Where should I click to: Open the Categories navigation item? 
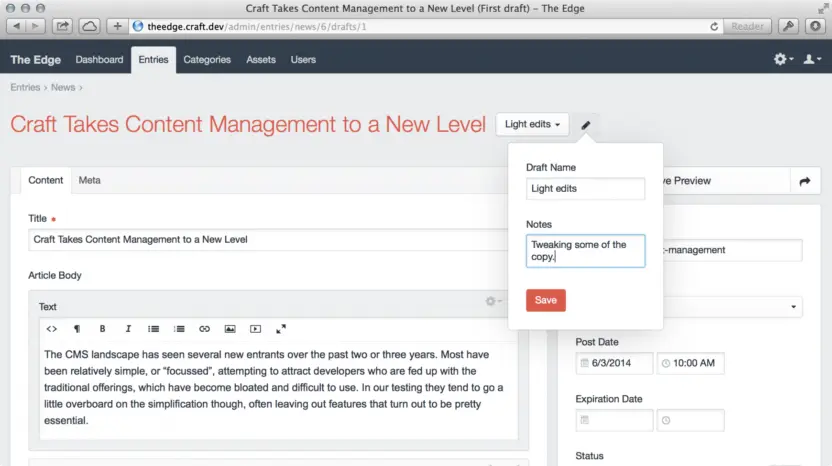point(207,59)
